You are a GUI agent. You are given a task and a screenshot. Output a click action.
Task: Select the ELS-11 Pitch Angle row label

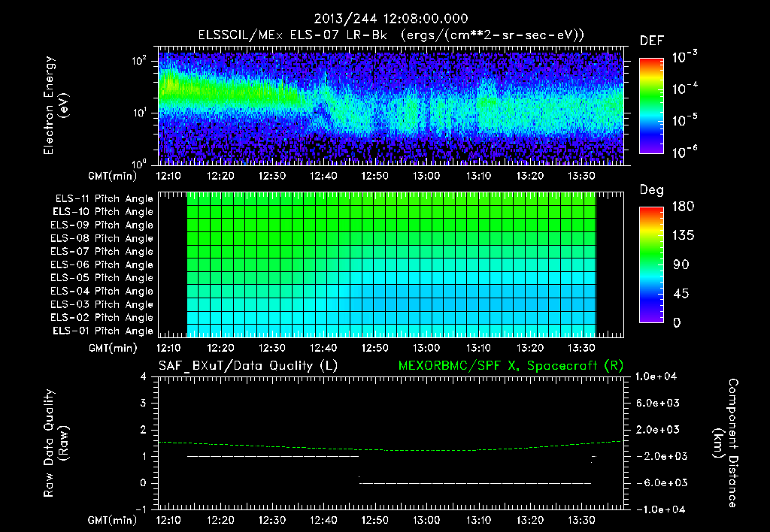click(104, 199)
